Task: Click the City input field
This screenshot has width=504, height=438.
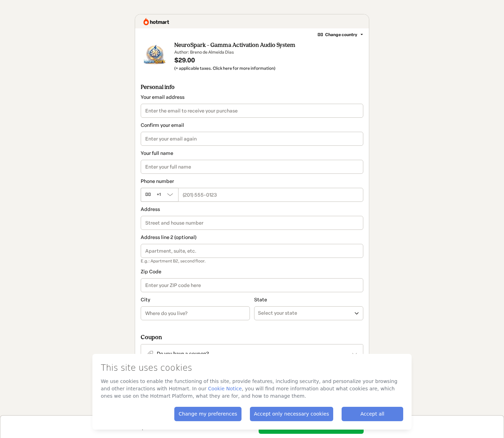Action: point(195,313)
